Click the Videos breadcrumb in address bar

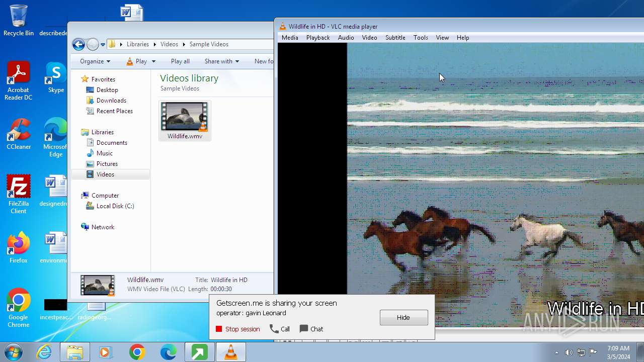pos(169,44)
